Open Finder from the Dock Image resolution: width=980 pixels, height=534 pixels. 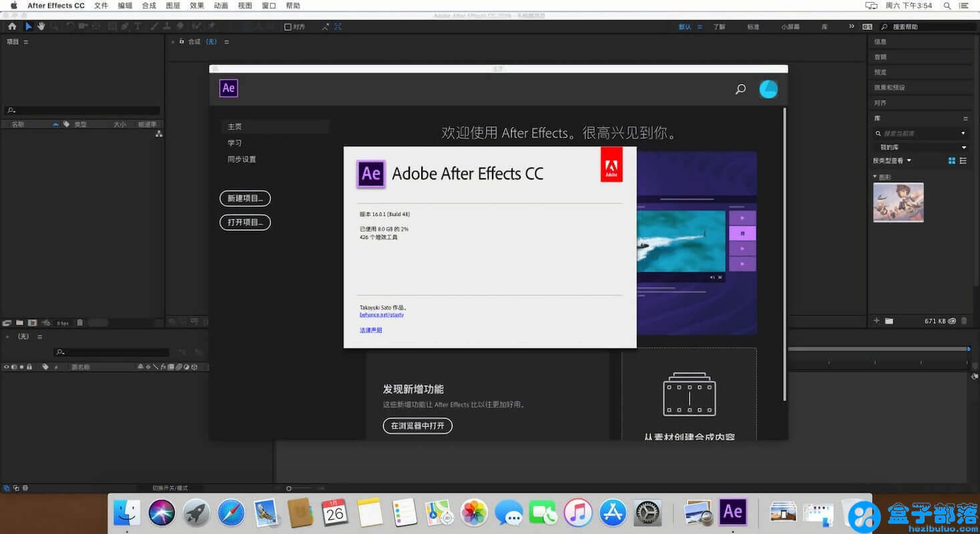[127, 513]
